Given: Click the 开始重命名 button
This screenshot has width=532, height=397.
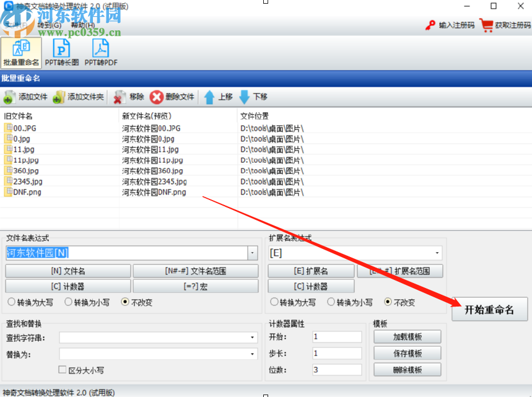Looking at the screenshot, I should click(489, 310).
